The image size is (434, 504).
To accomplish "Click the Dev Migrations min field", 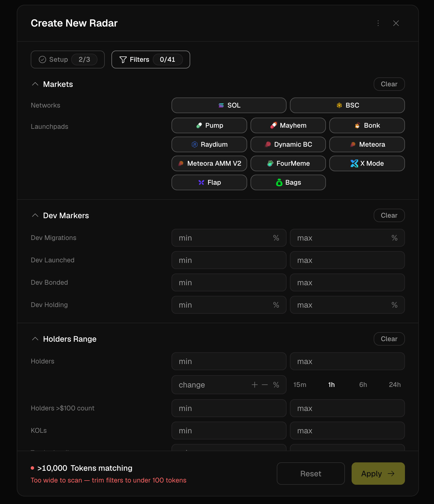I will (229, 238).
